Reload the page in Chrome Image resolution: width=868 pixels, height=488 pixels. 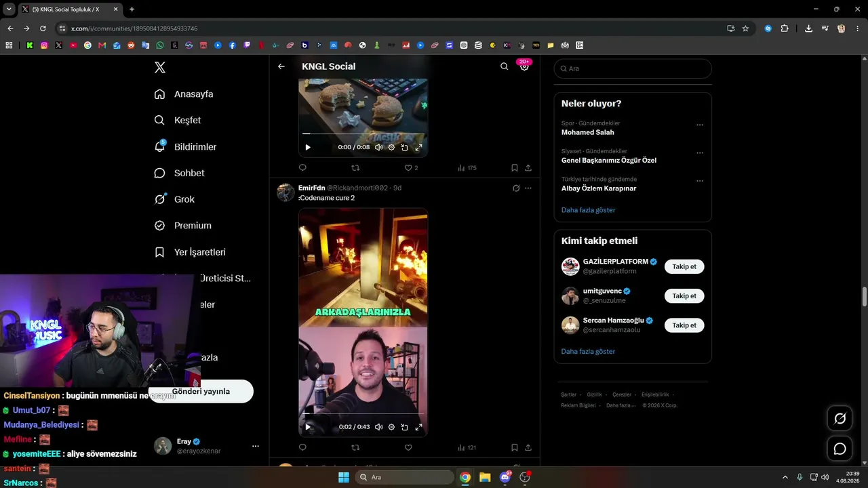43,28
